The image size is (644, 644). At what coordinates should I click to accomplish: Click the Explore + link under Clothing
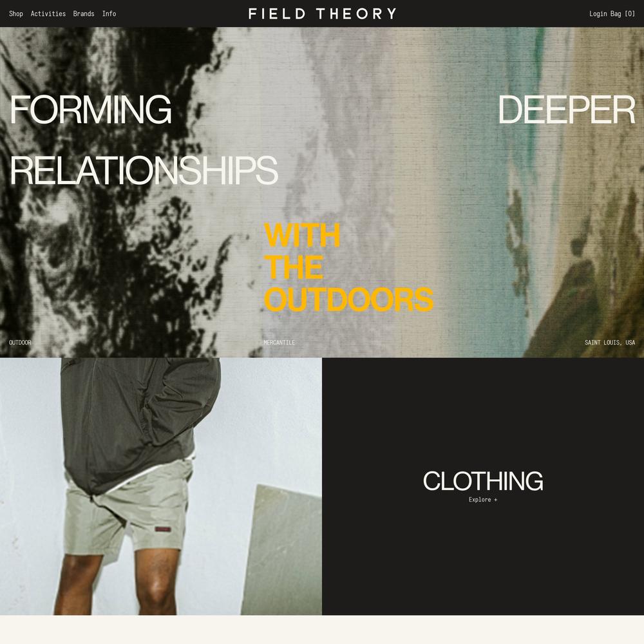click(x=483, y=500)
